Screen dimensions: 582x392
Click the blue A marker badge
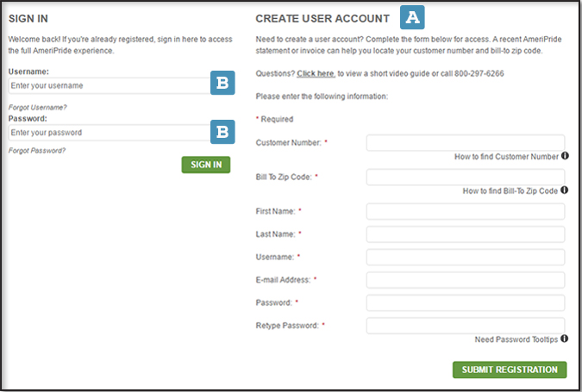point(414,16)
